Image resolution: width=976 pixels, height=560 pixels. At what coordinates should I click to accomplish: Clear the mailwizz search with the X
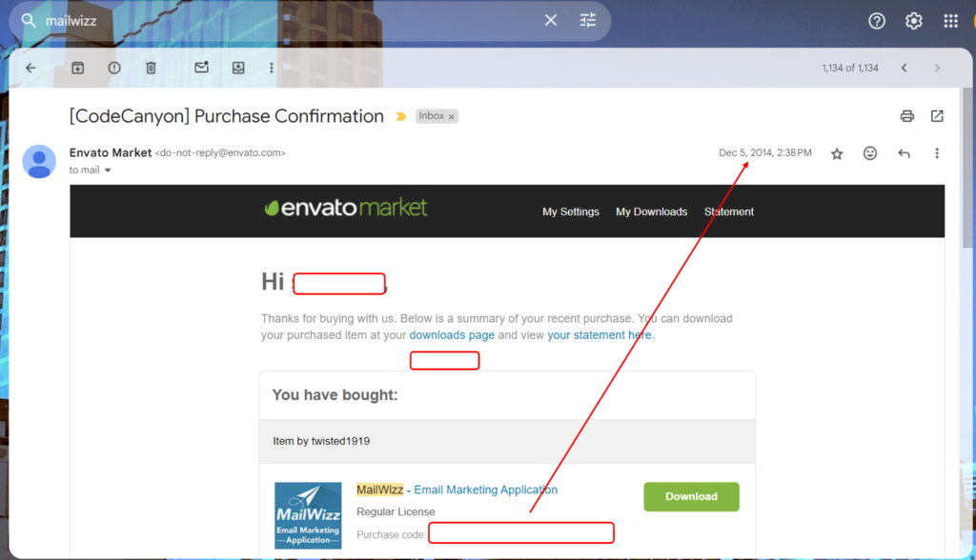click(x=551, y=21)
